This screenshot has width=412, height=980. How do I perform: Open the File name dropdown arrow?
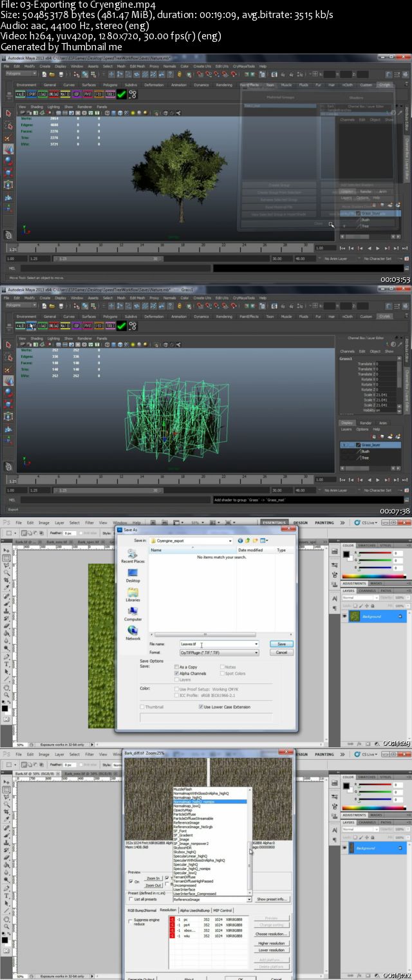coord(256,644)
